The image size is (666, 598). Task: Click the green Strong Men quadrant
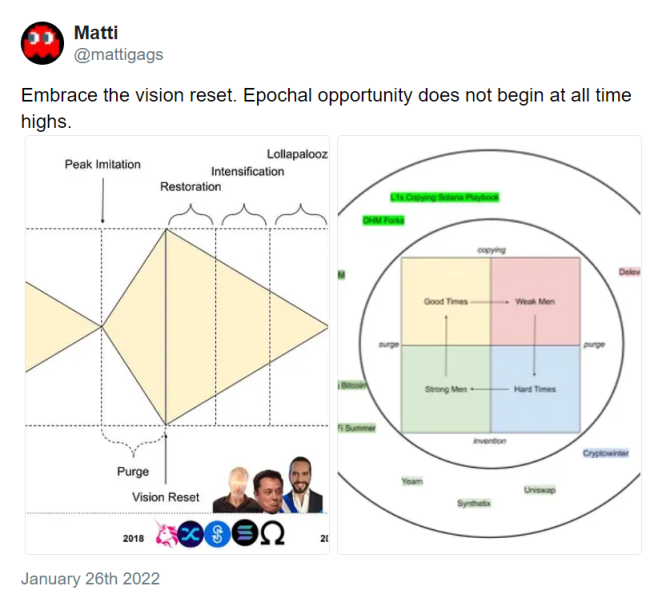[445, 388]
